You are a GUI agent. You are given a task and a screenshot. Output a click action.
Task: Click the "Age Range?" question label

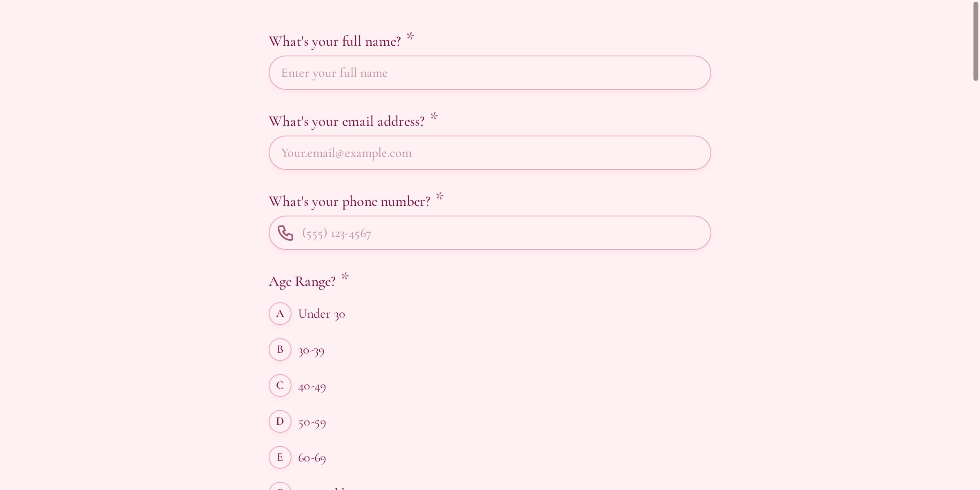pos(302,281)
